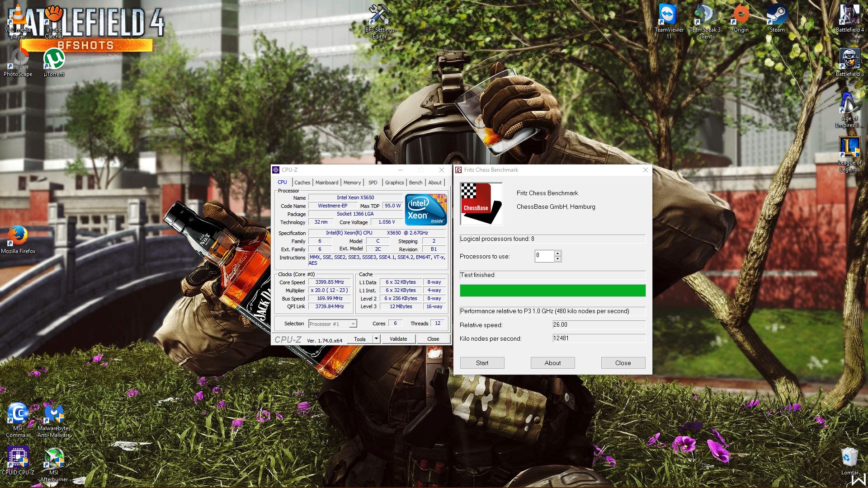Open BF3 Settings Editor shortcut
Screen dimensions: 868x488
(379, 21)
